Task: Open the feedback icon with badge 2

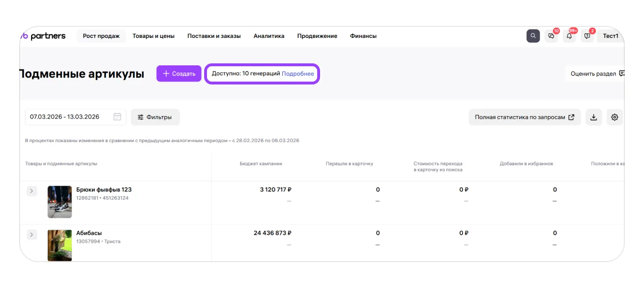Action: click(587, 36)
